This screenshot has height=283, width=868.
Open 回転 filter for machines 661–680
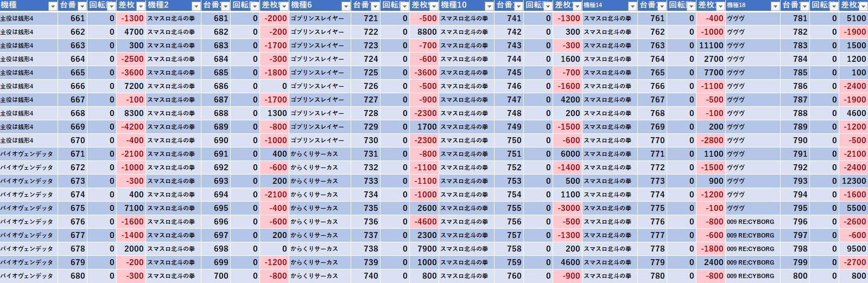pos(111,6)
